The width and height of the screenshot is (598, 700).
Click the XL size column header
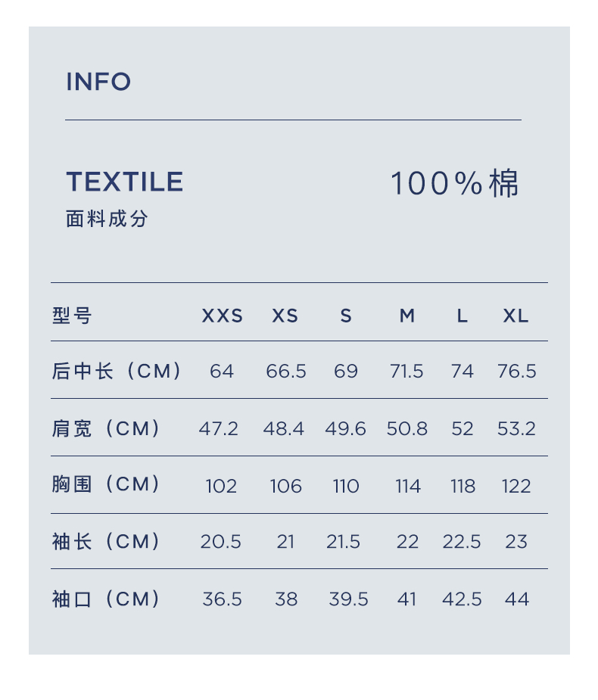tap(516, 316)
